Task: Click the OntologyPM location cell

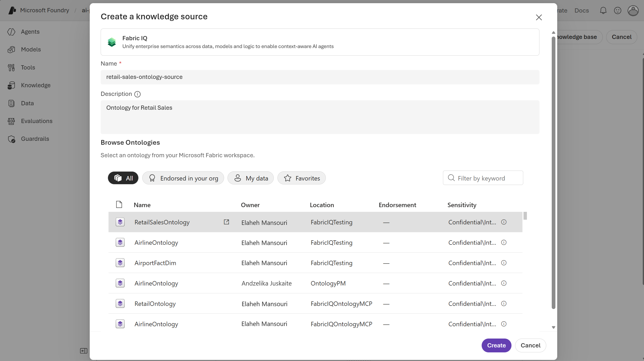Action: click(x=328, y=283)
